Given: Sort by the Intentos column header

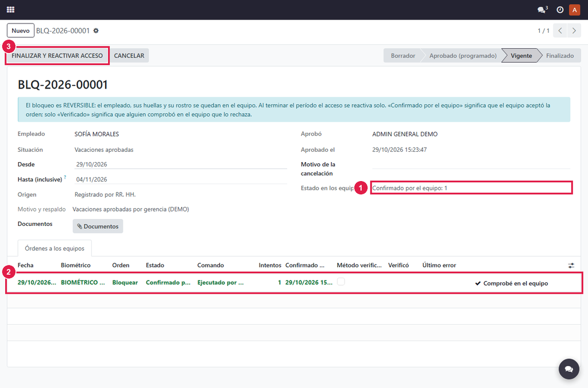Looking at the screenshot, I should click(270, 266).
